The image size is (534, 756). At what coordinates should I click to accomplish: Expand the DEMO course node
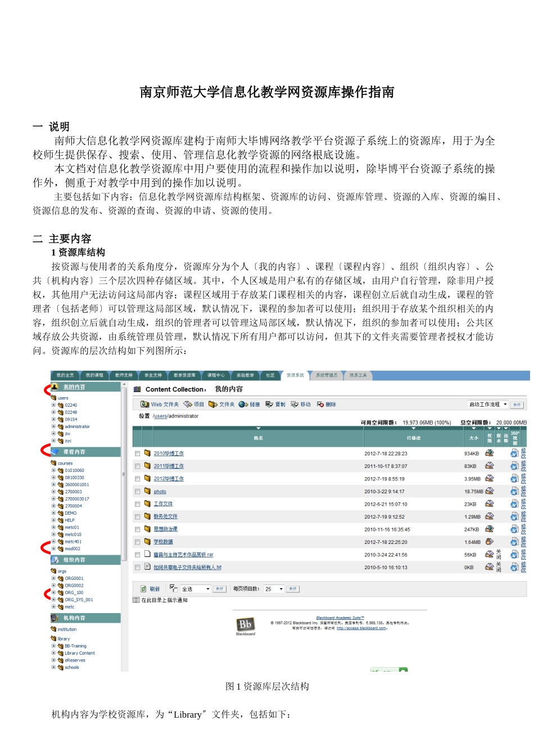54,513
